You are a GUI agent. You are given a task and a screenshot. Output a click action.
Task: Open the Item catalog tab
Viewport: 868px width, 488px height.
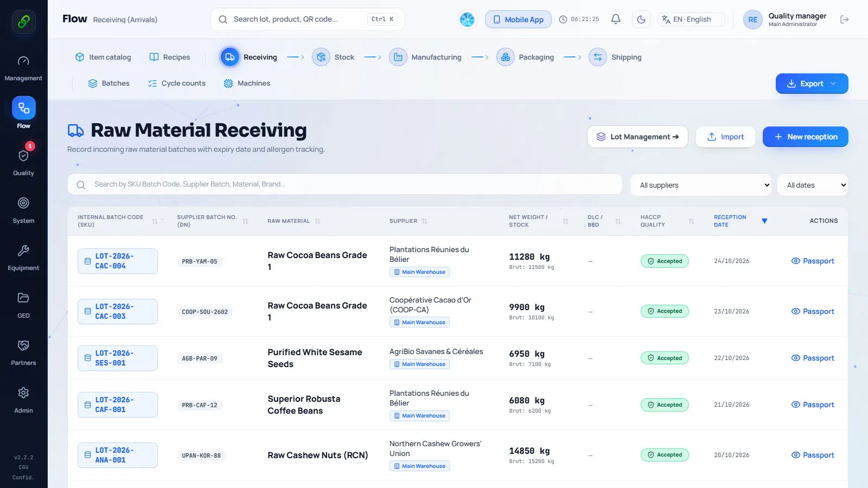(103, 57)
